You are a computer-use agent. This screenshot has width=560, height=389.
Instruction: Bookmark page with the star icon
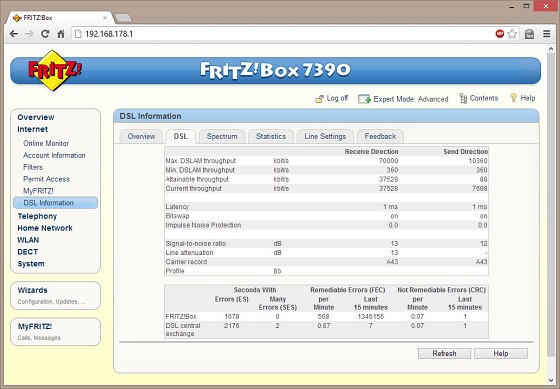tap(512, 34)
